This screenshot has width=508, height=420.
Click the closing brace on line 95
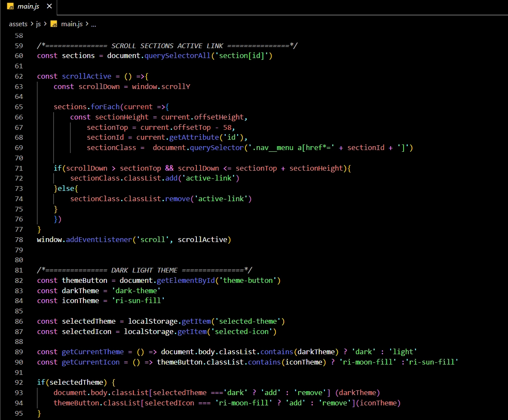coord(39,414)
